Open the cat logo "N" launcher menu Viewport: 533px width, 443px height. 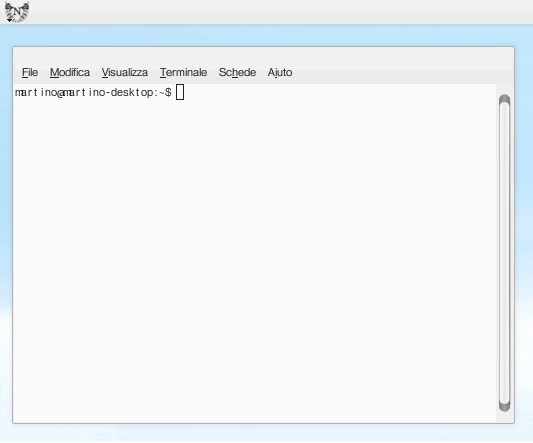pos(17,12)
